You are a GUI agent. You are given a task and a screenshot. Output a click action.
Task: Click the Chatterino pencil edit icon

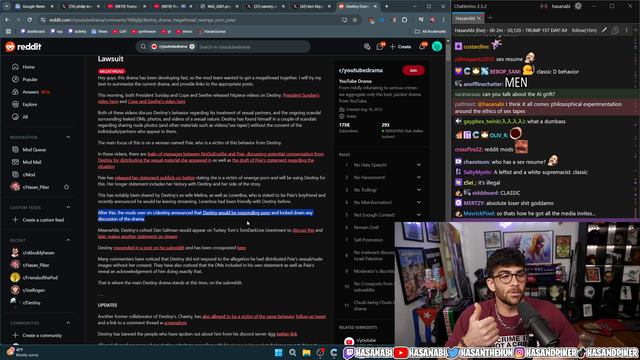click(x=604, y=30)
